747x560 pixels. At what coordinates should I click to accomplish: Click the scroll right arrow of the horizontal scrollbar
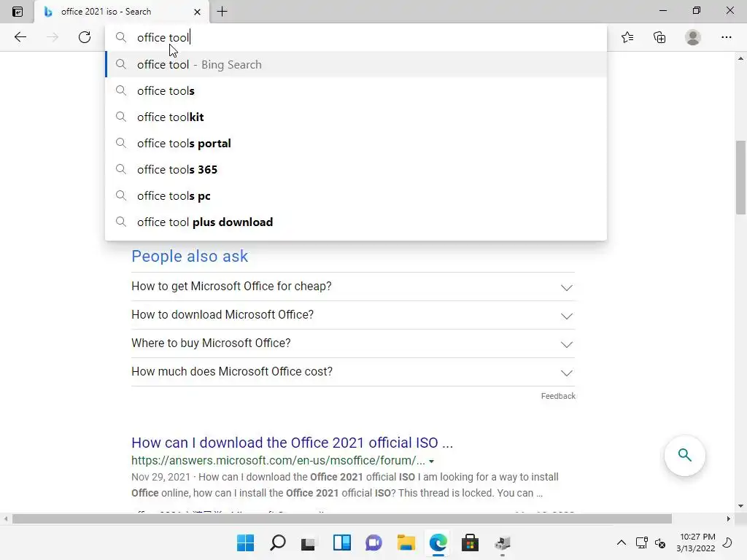click(x=729, y=519)
